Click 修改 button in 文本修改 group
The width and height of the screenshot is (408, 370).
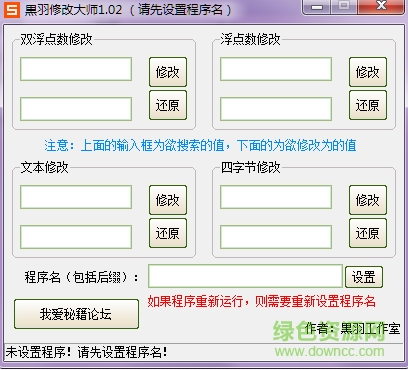click(168, 200)
